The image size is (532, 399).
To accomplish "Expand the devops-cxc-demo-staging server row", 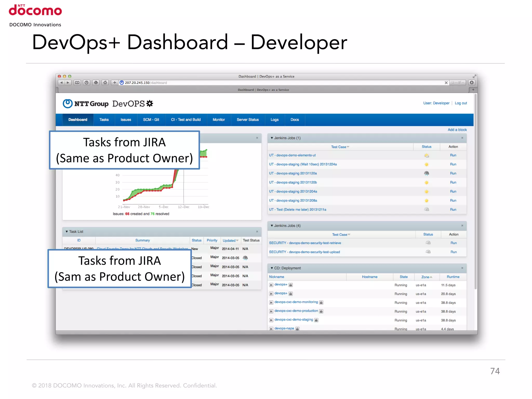I will (x=271, y=320).
